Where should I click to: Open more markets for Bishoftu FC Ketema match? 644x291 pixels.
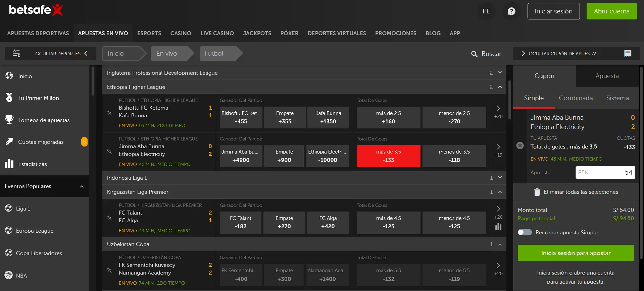tap(498, 112)
